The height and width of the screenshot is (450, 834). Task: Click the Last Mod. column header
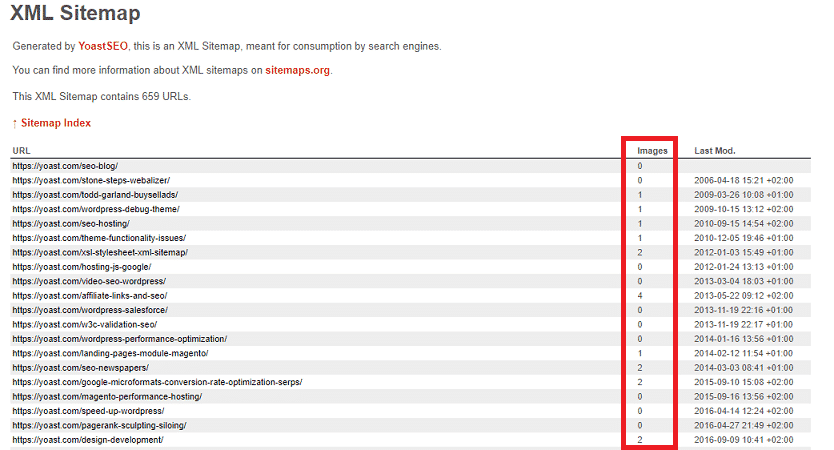(x=715, y=151)
